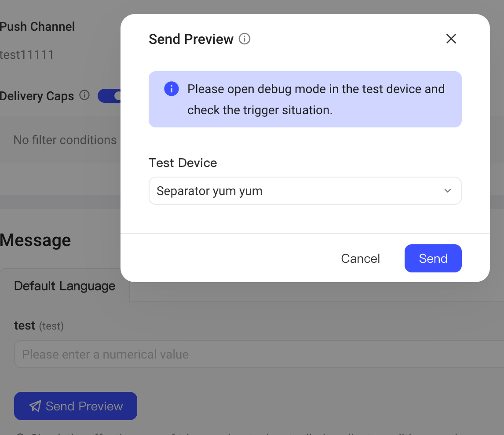The height and width of the screenshot is (435, 504).
Task: Expand the chevron arrow in Test Device selector
Action: point(447,191)
